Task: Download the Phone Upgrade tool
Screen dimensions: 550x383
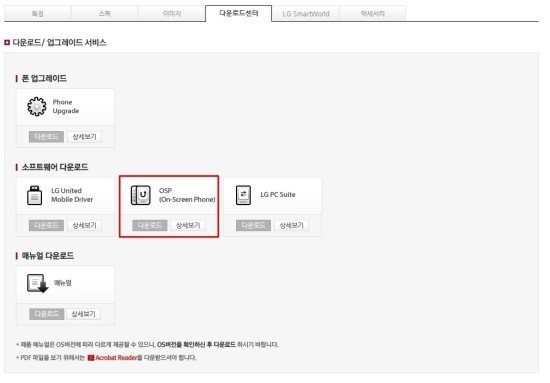Action: pos(46,137)
